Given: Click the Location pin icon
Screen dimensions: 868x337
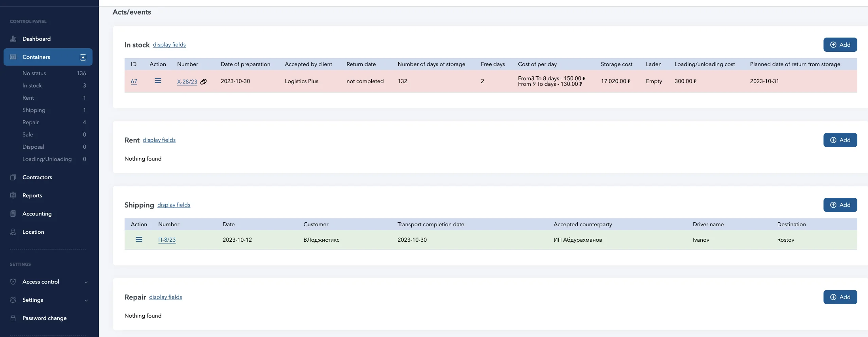Looking at the screenshot, I should click(13, 232).
